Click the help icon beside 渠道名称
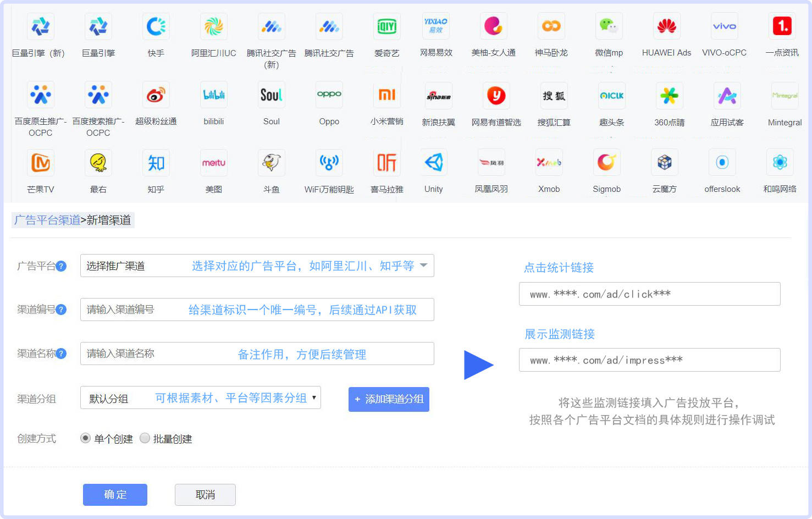The width and height of the screenshot is (812, 519). 62,354
